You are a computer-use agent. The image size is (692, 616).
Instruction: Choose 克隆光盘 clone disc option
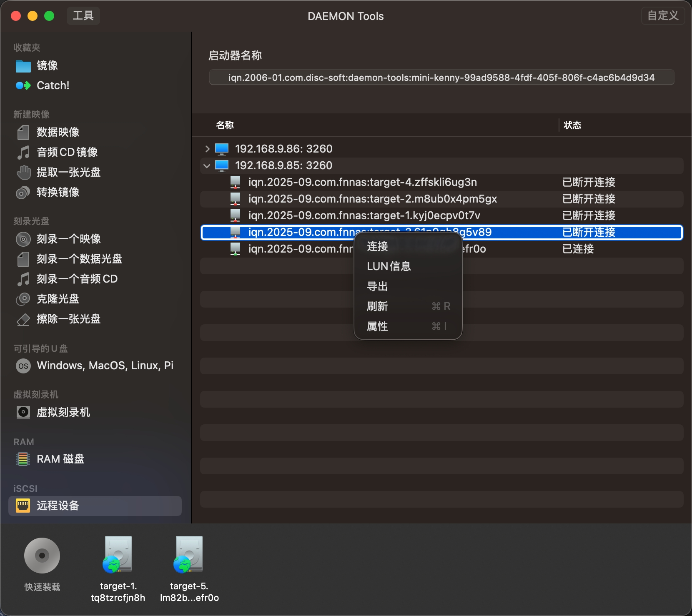point(58,299)
